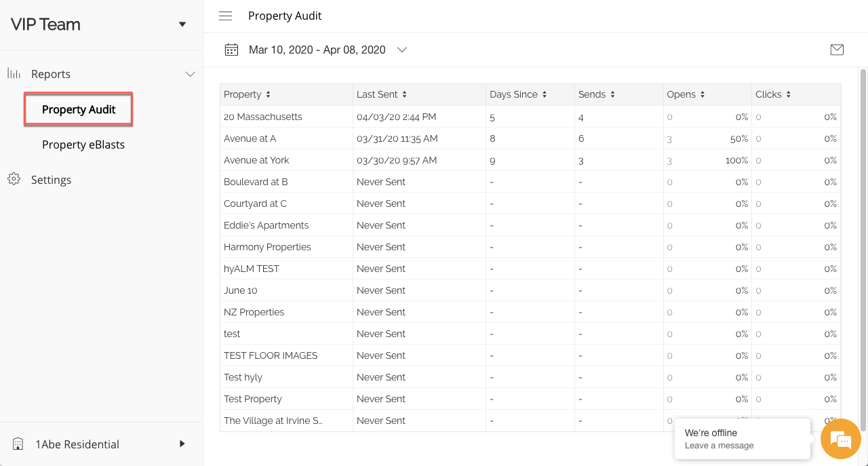868x466 pixels.
Task: Expand 1Abe Residential flyout arrow
Action: (x=182, y=444)
